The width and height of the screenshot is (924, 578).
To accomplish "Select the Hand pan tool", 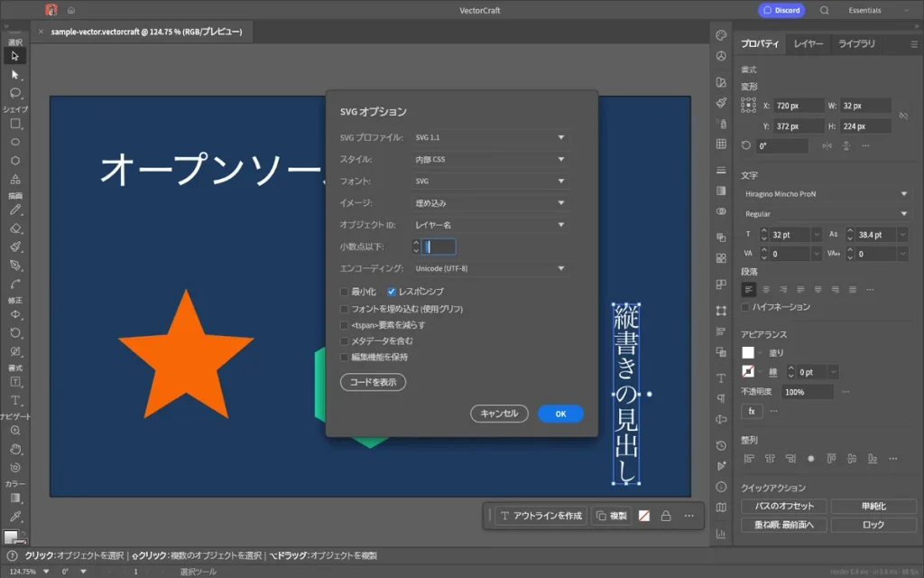I will point(15,449).
